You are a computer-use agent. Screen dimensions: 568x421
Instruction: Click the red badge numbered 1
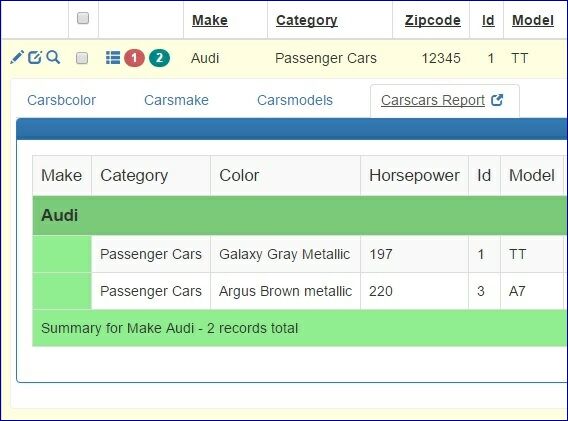tap(134, 58)
